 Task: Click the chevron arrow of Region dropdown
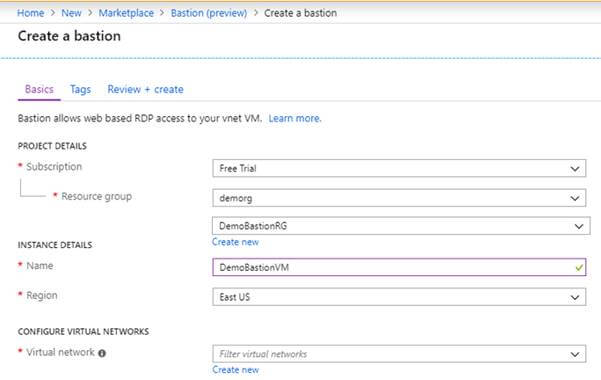575,298
